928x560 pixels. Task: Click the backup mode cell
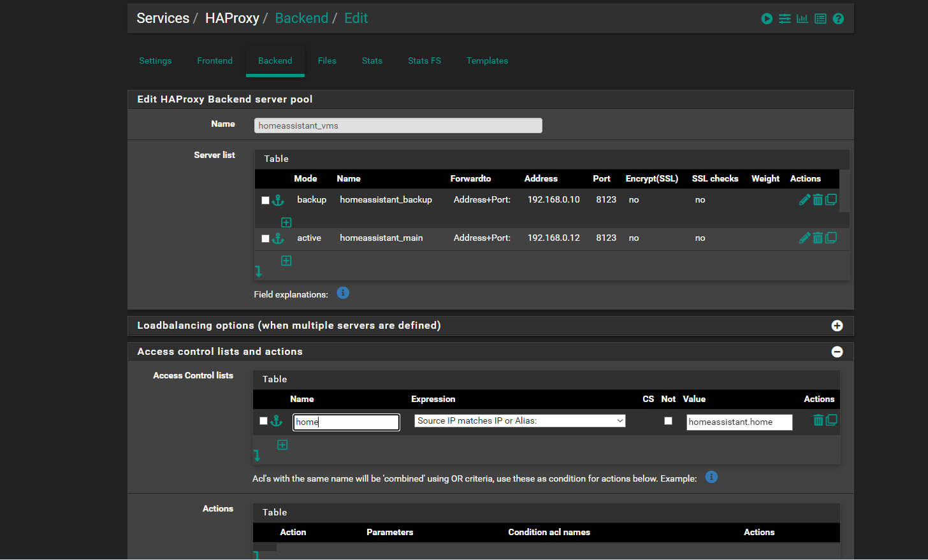click(312, 200)
